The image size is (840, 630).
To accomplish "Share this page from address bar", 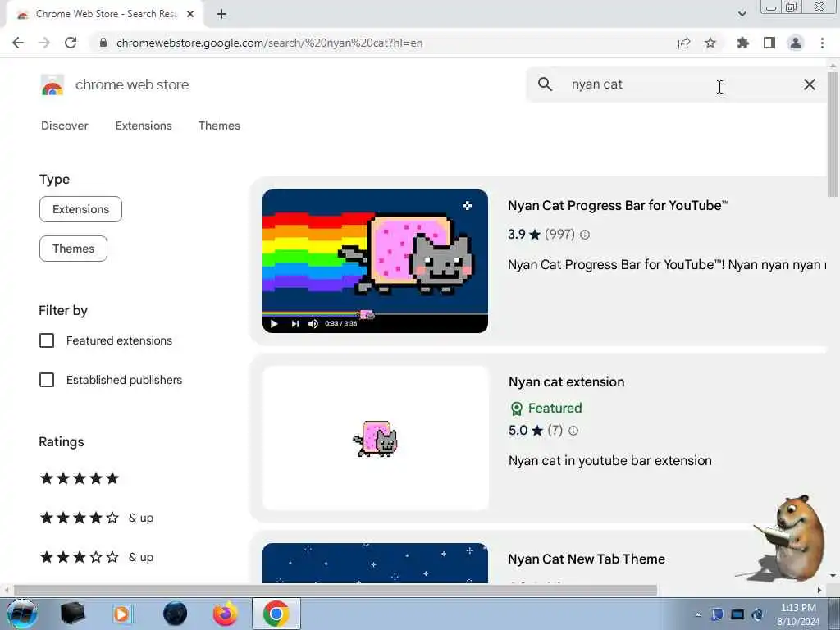I will click(x=684, y=43).
